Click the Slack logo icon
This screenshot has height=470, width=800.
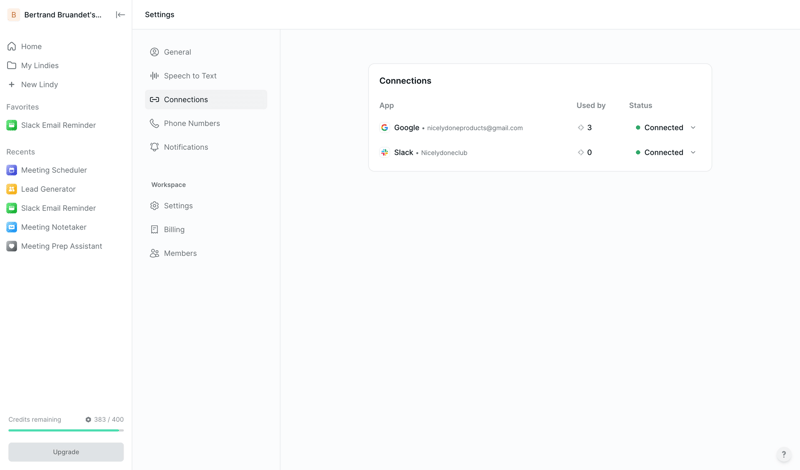pyautogui.click(x=385, y=152)
